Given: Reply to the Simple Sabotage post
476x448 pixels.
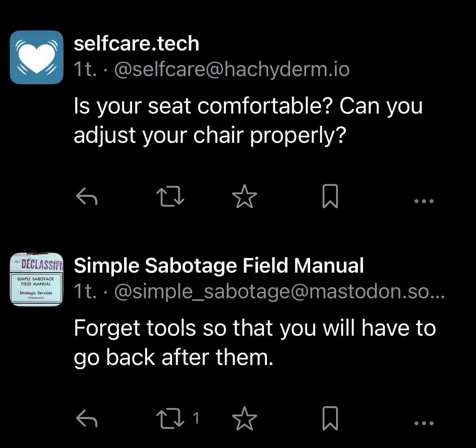Looking at the screenshot, I should point(87,419).
